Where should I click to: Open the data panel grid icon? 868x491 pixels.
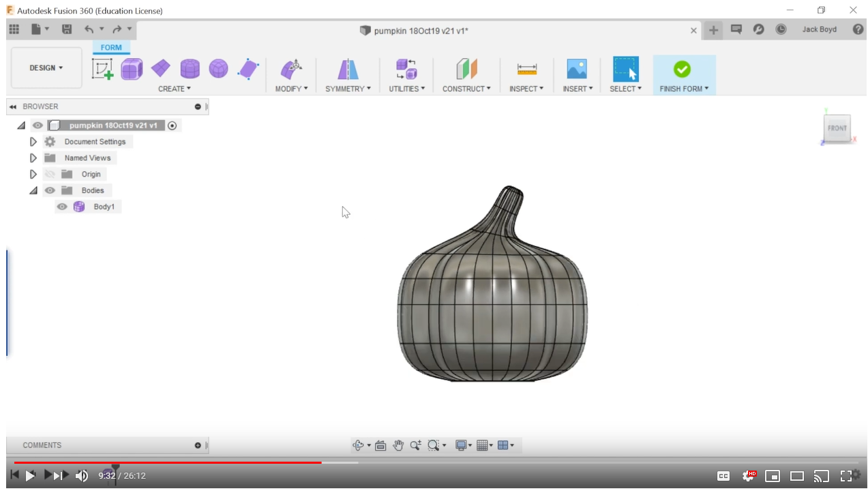pyautogui.click(x=14, y=29)
